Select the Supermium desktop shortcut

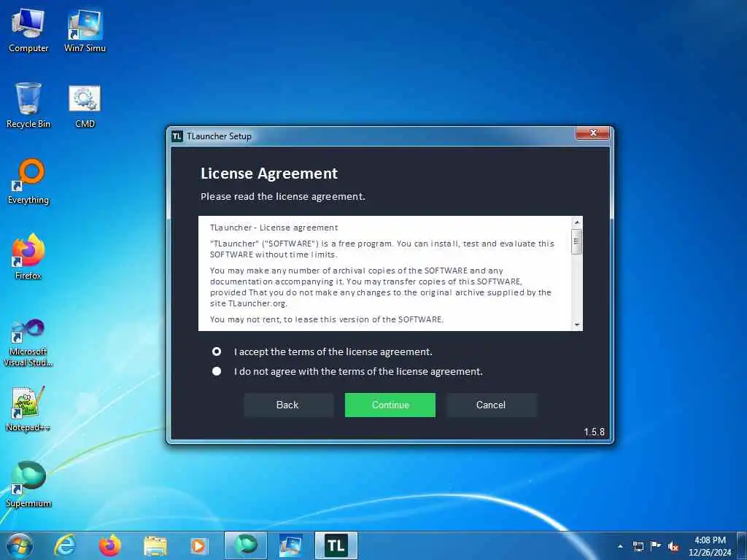point(28,484)
